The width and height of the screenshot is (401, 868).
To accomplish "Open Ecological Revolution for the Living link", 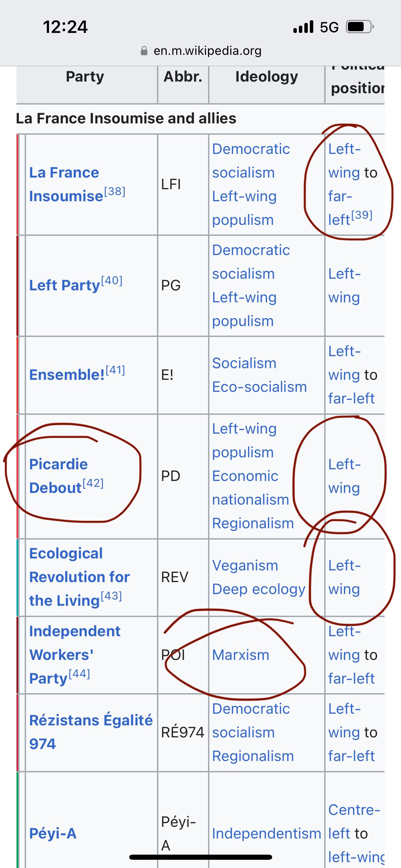I will [x=79, y=577].
